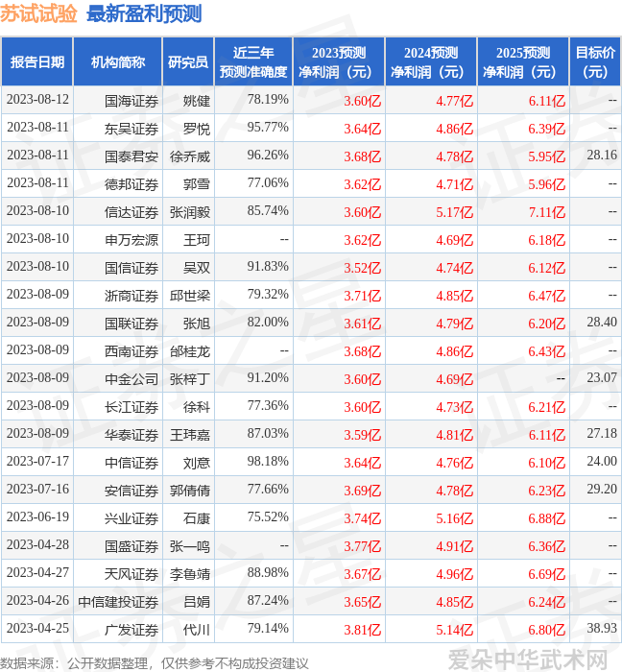Click target price 28.16
The image size is (622, 672).
(x=602, y=156)
